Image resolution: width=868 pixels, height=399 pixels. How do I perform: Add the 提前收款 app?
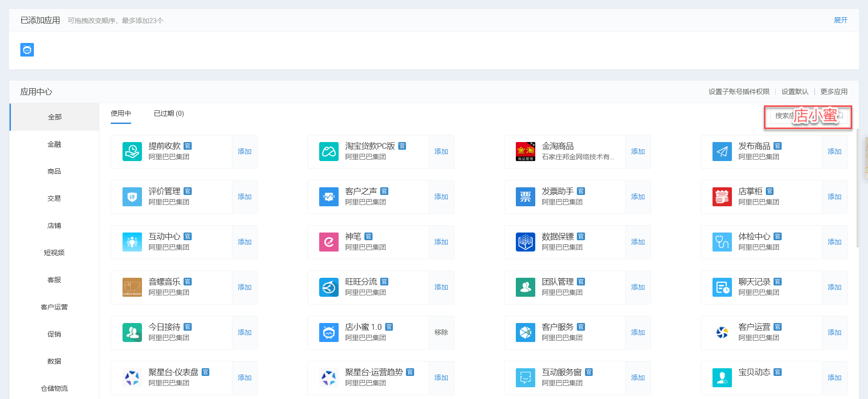(245, 152)
